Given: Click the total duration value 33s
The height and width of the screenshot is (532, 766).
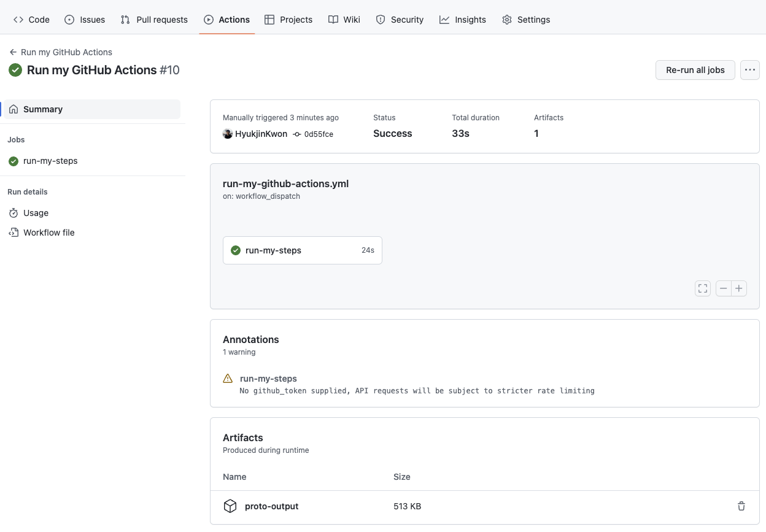Looking at the screenshot, I should 460,134.
